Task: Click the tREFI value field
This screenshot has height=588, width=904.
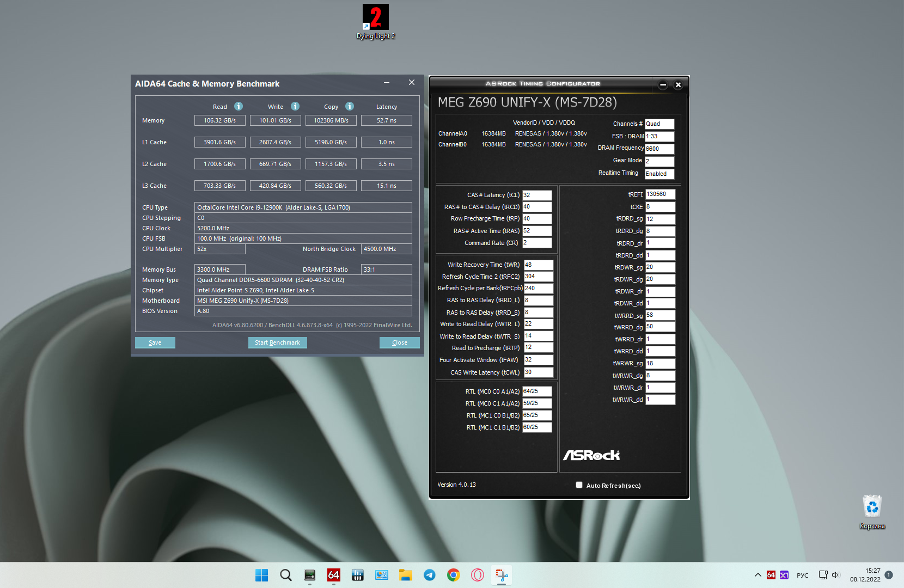Action: click(x=660, y=194)
